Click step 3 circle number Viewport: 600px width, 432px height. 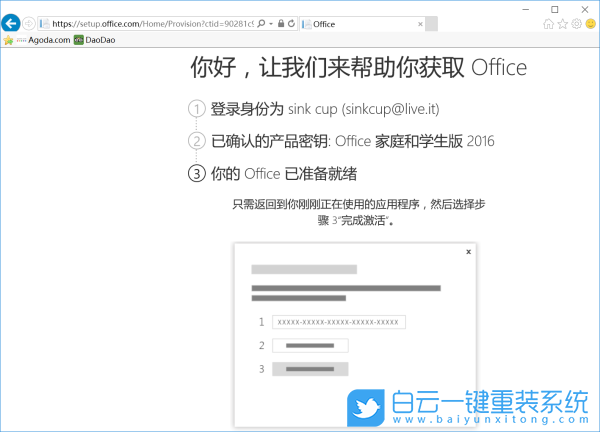pyautogui.click(x=197, y=174)
